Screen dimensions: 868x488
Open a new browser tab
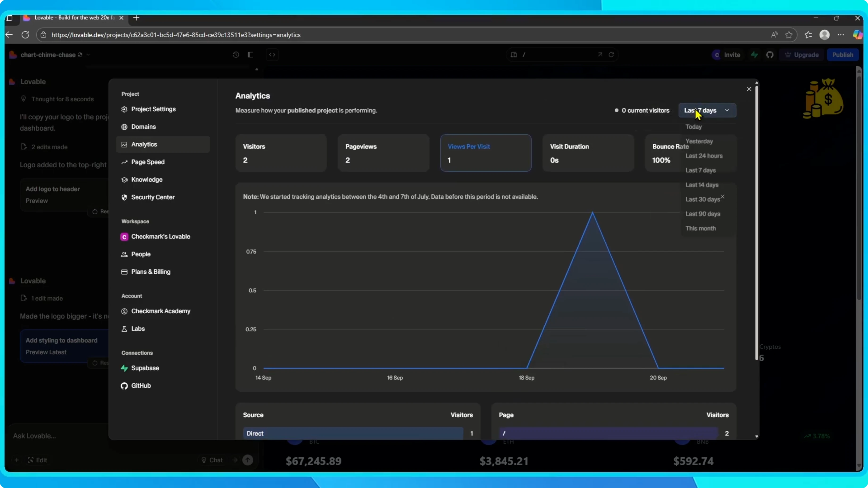(x=136, y=17)
